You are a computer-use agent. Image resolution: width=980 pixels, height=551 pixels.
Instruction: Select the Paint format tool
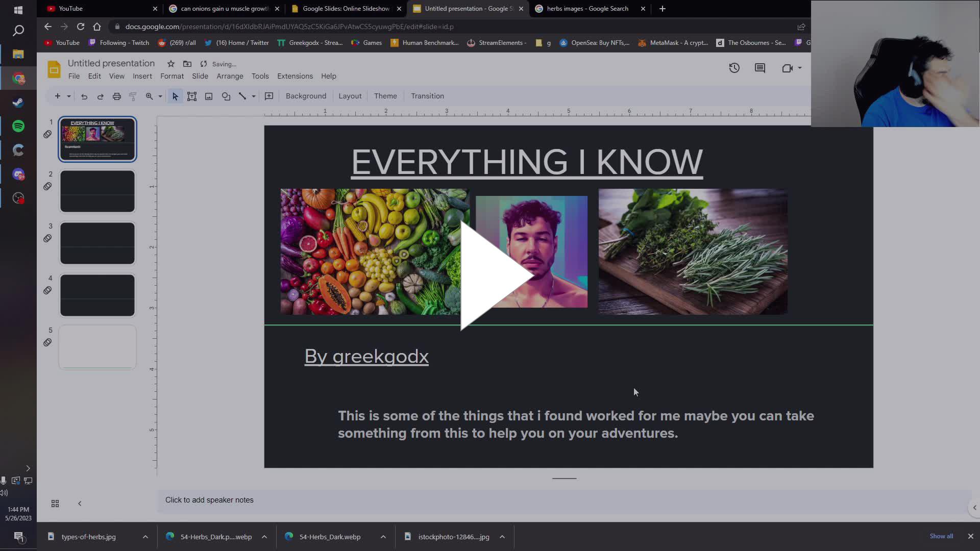pos(133,96)
